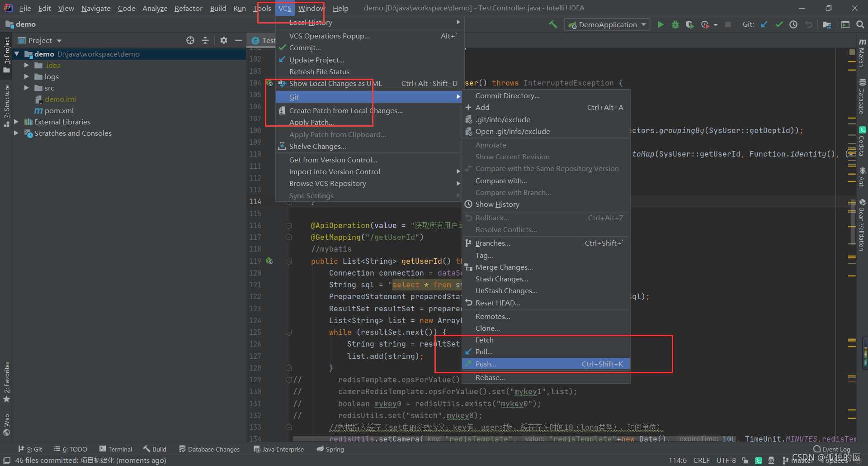Viewport: 868px width, 466px height.
Task: Select Branches... in Git submenu
Action: pos(546,243)
